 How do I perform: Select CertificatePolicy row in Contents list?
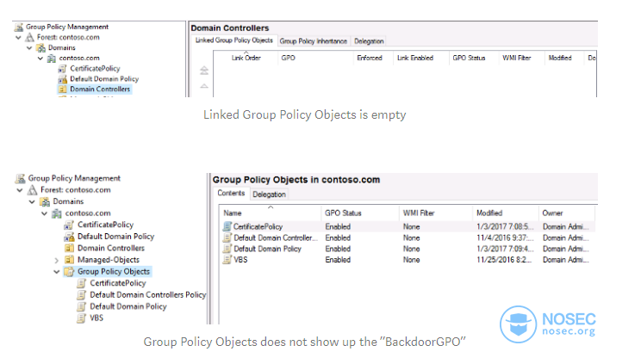(x=408, y=226)
